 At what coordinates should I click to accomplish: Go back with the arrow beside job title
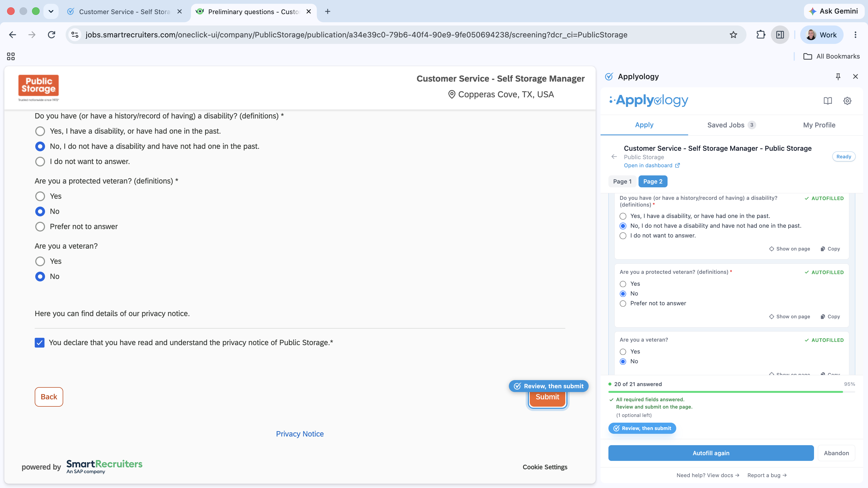(x=614, y=157)
